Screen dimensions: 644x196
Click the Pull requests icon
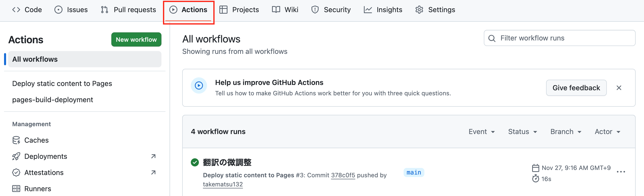coord(104,10)
